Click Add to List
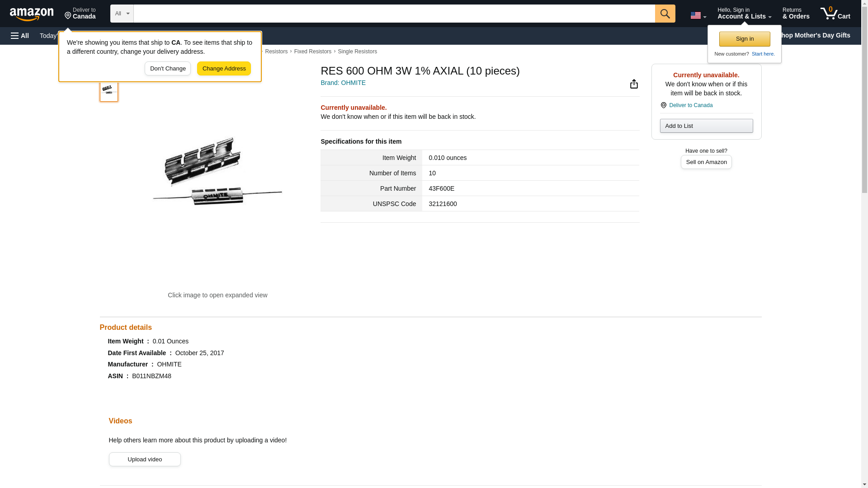Image resolution: width=868 pixels, height=488 pixels. pyautogui.click(x=706, y=126)
